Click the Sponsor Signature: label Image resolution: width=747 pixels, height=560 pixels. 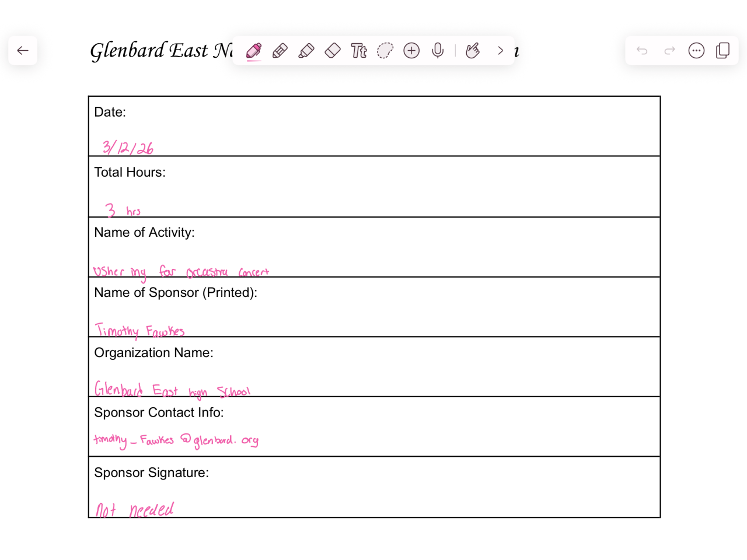(x=151, y=473)
